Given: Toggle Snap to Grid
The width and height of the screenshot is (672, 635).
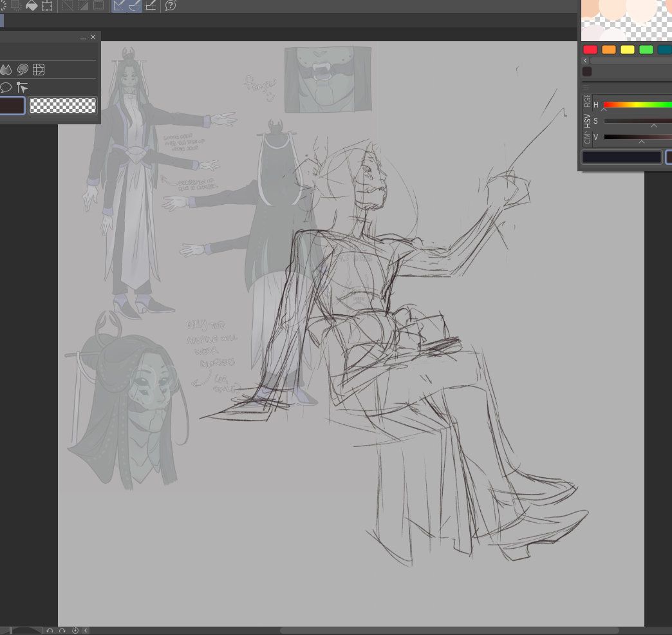Looking at the screenshot, I should pyautogui.click(x=151, y=6).
